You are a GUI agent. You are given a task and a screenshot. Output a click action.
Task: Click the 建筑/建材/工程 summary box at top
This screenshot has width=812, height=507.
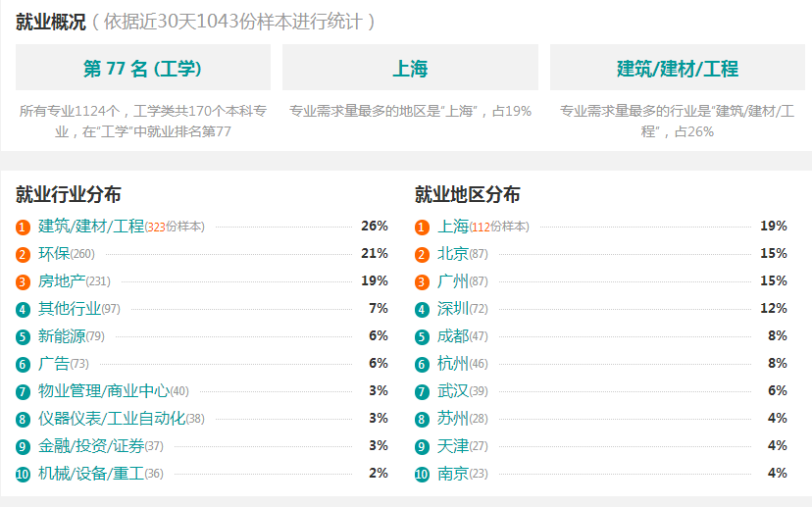click(678, 68)
